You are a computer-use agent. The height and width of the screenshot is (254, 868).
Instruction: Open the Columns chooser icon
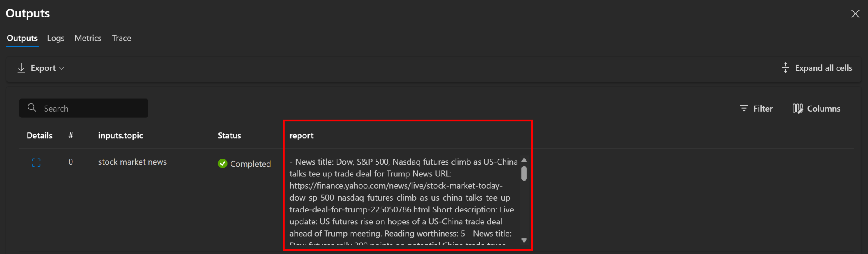click(x=797, y=109)
